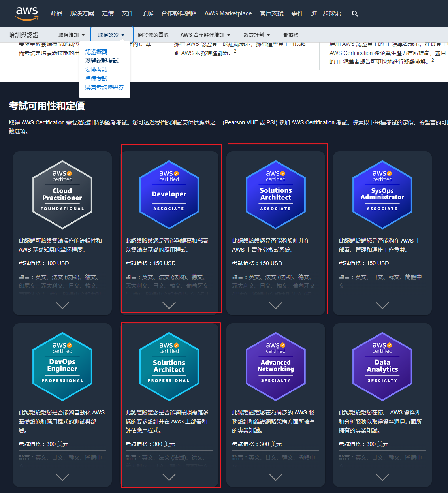Open the 解決方案 top menu
This screenshot has width=448, height=493.
82,13
